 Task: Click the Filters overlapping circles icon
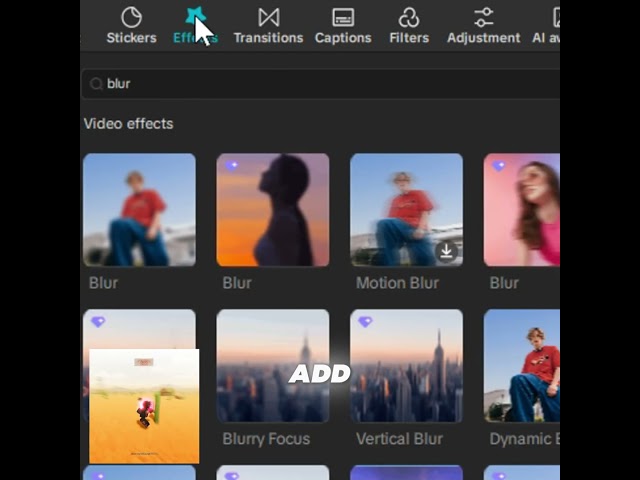pos(409,18)
